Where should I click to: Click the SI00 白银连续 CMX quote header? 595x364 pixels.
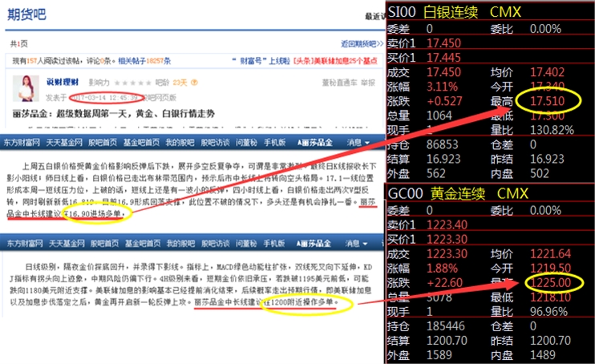(455, 12)
